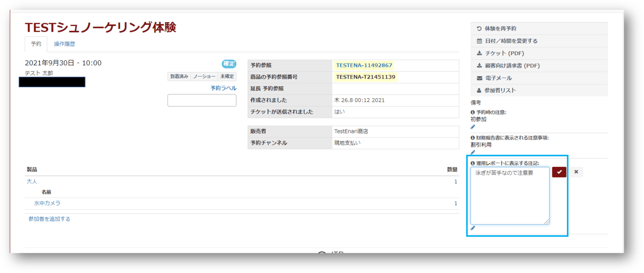Click the operations report note text area
Image resolution: width=644 pixels, height=273 pixels.
tap(509, 196)
